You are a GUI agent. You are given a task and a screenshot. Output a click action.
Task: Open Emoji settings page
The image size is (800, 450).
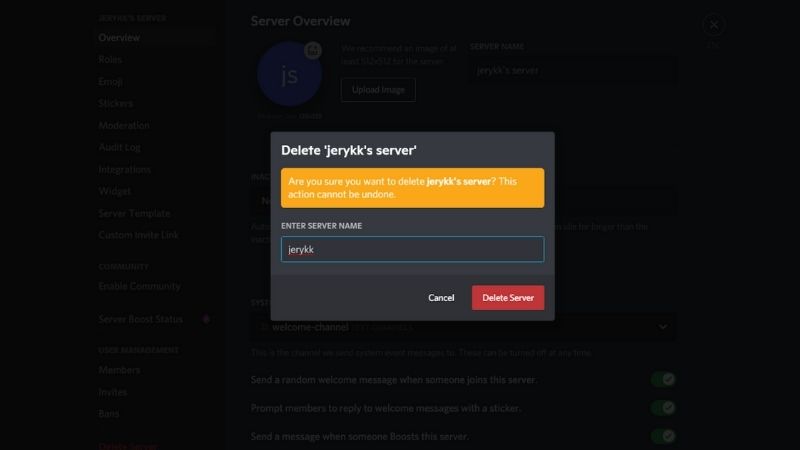coord(110,81)
